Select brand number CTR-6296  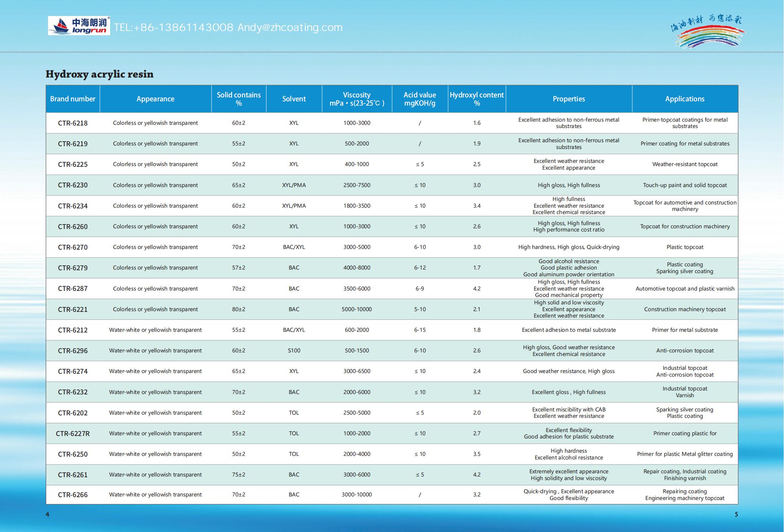coord(73,351)
